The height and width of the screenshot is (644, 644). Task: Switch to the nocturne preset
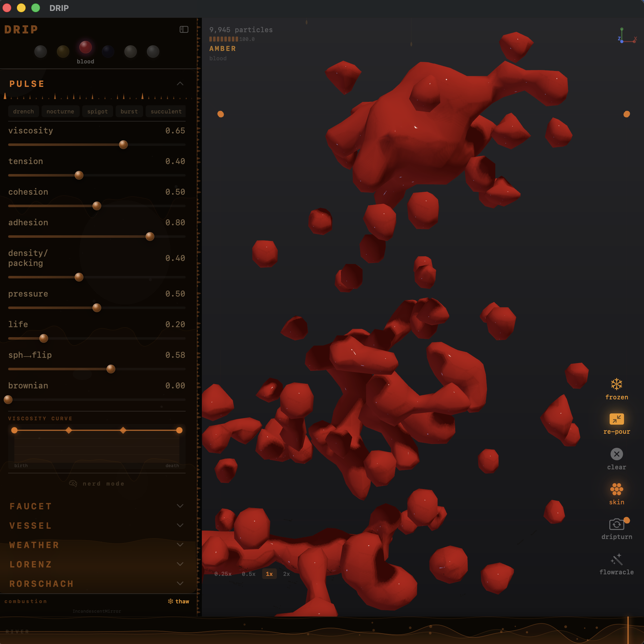pos(60,111)
